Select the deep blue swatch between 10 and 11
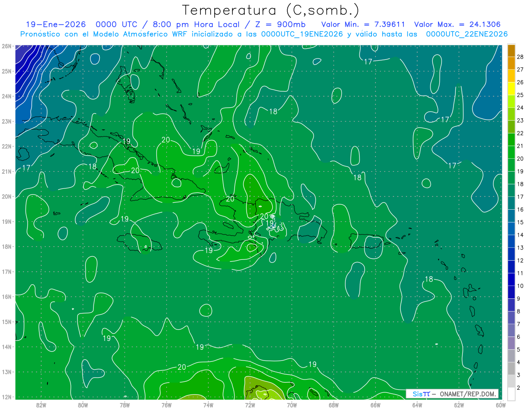The height and width of the screenshot is (411, 532). click(x=511, y=279)
